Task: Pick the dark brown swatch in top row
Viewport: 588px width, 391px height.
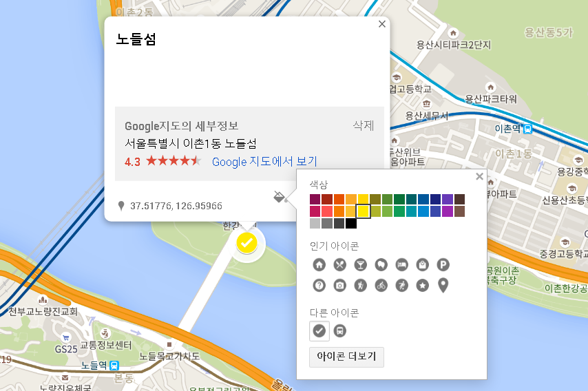Action: tap(459, 199)
